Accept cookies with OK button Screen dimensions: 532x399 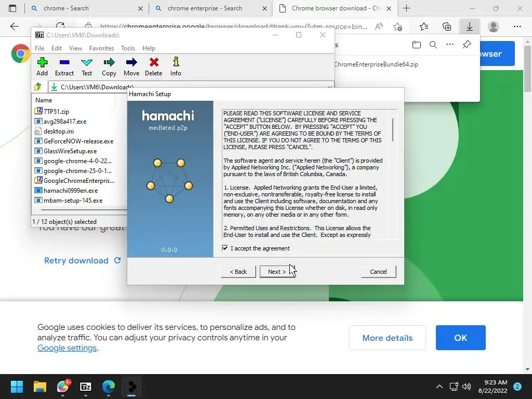pyautogui.click(x=461, y=338)
